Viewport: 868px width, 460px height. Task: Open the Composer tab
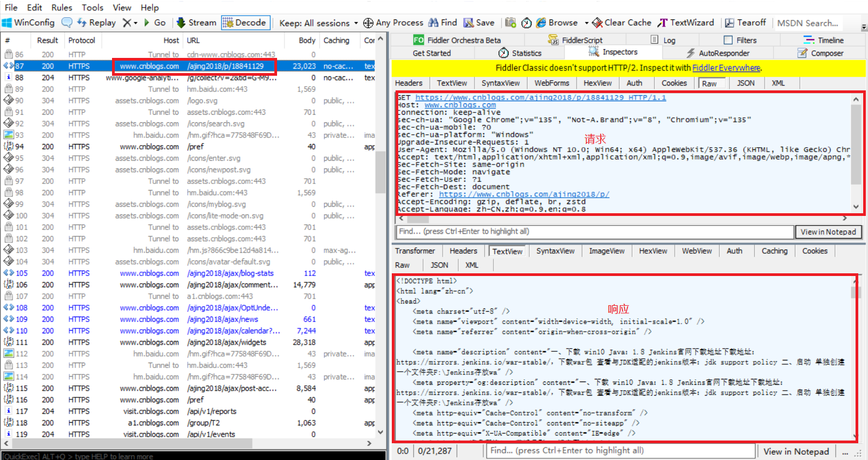click(820, 53)
